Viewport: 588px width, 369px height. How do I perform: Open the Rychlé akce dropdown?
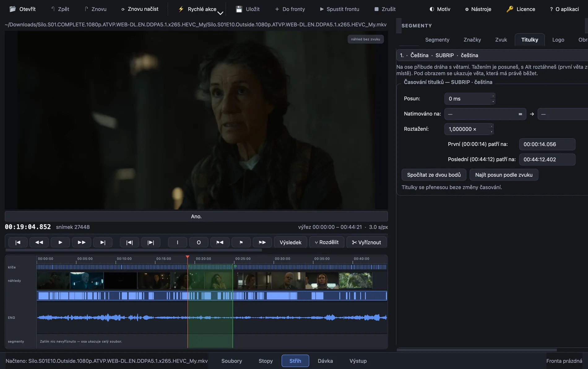point(201,9)
